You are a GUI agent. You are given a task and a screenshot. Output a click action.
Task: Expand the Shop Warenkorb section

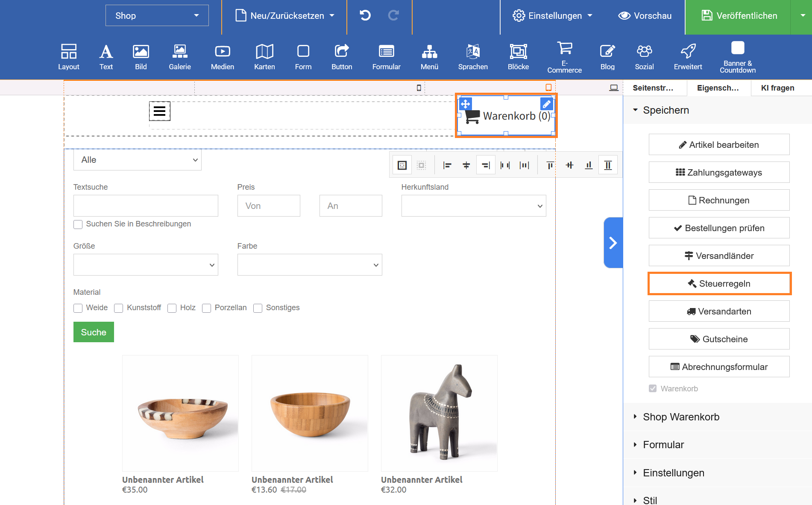[681, 417]
